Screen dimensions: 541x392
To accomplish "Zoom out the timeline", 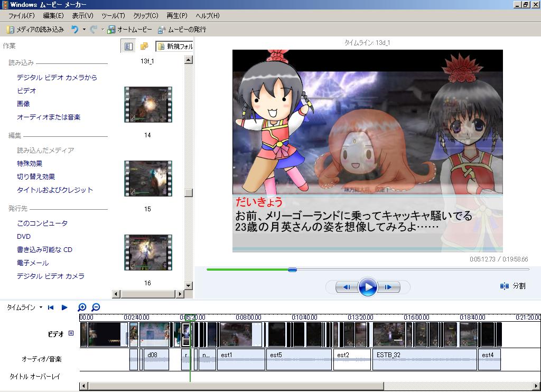I will 96,307.
